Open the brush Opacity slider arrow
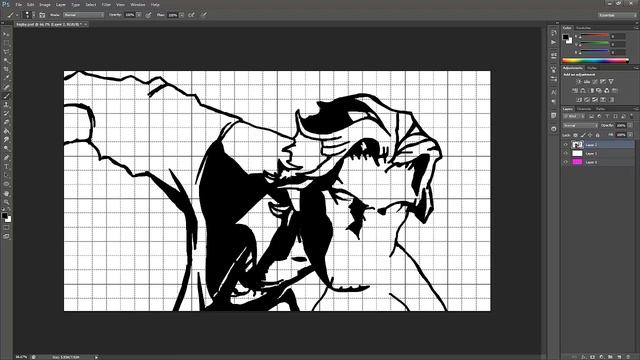Screen dimensions: 640x360 coord(139,15)
